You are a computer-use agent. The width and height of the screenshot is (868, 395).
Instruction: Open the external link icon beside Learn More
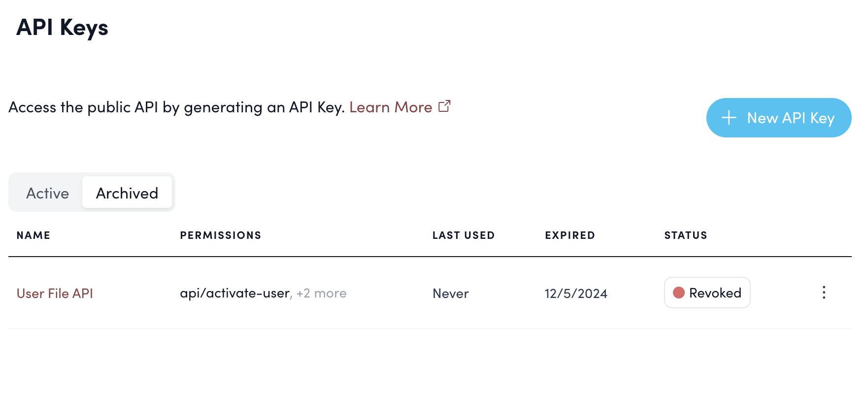445,106
